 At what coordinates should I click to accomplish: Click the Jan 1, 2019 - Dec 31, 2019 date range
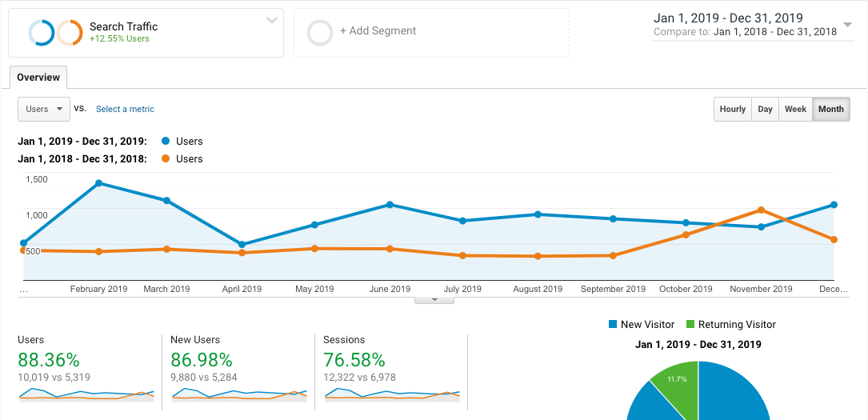pos(729,18)
